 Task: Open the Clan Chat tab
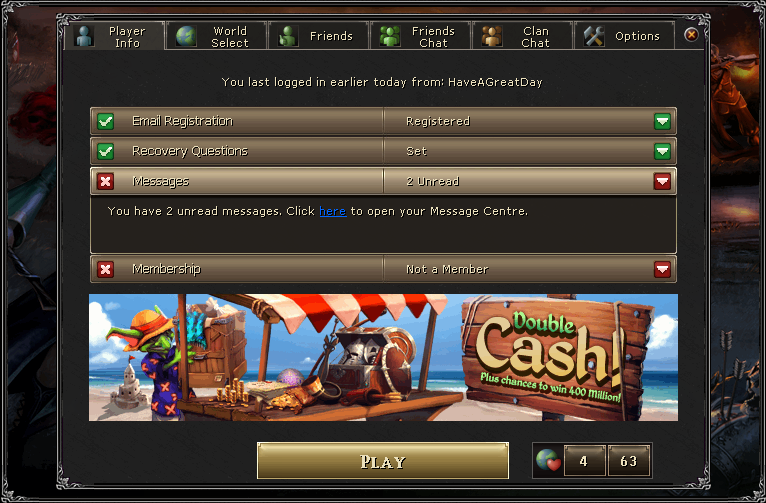tap(522, 36)
